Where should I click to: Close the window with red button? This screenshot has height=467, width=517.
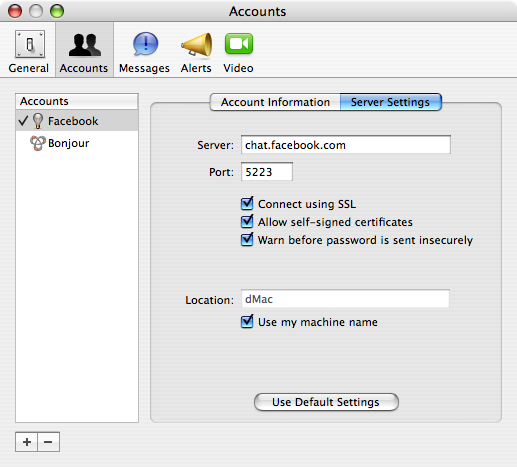(15, 11)
